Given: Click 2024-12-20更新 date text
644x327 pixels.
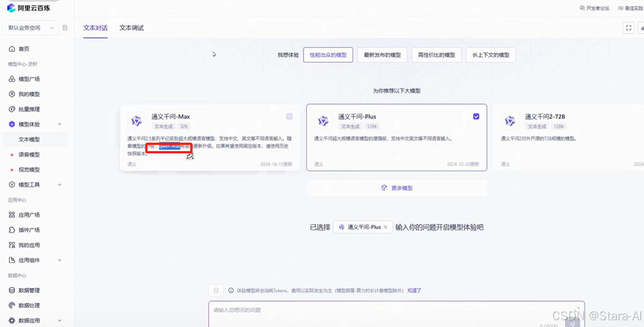Looking at the screenshot, I should click(x=463, y=164).
